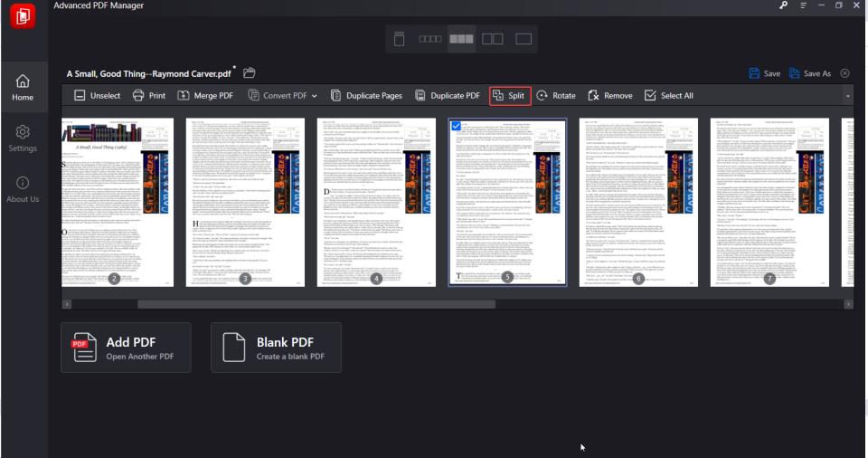Select the page 3 thumbnail
The width and height of the screenshot is (868, 458).
(245, 202)
